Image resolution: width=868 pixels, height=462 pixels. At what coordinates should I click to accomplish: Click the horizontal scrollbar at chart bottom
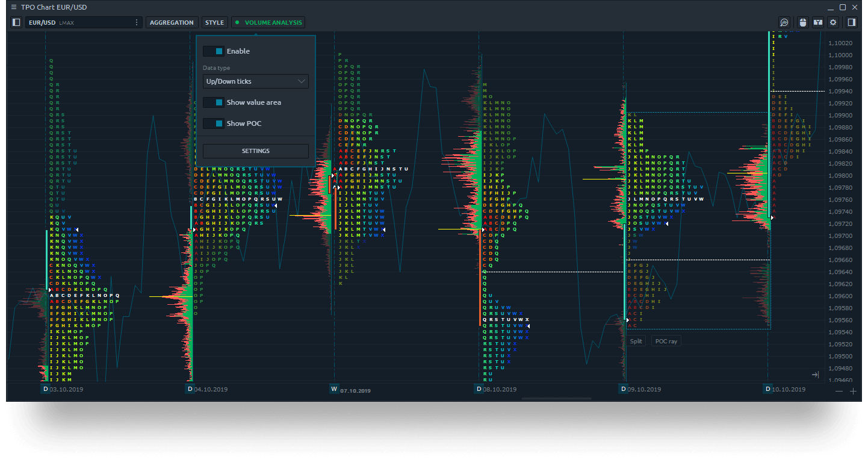click(x=557, y=398)
